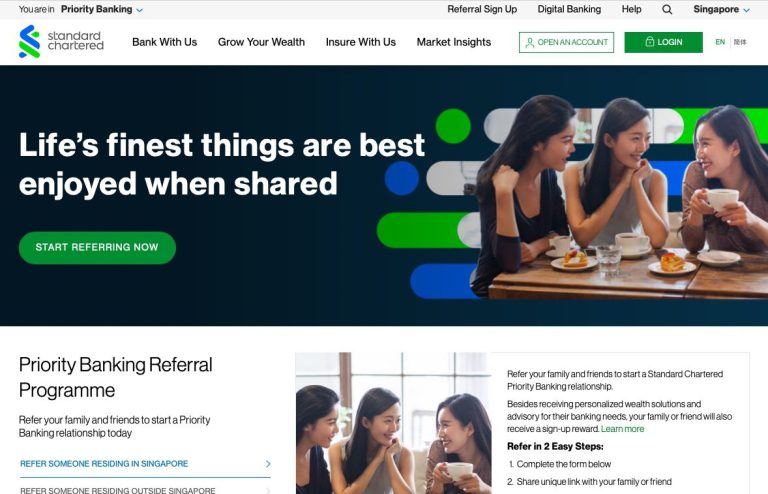Switch language to English (EN)
Image resolution: width=768 pixels, height=494 pixels.
click(x=720, y=42)
